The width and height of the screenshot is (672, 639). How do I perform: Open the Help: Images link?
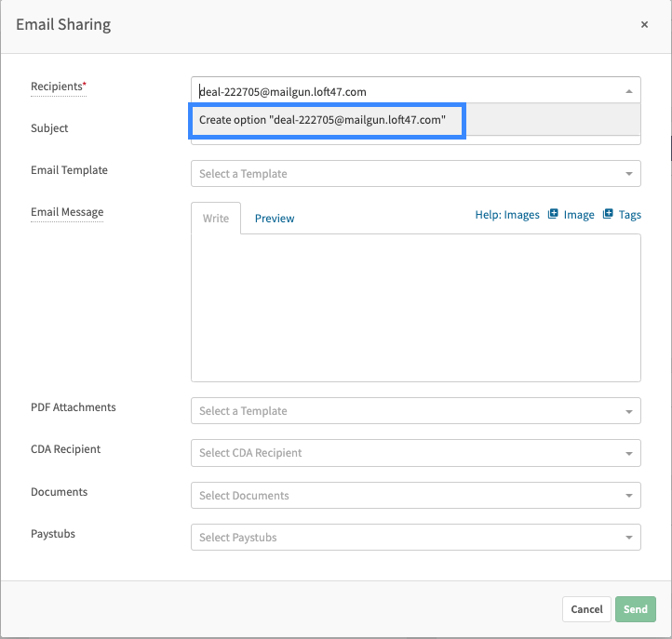pyautogui.click(x=507, y=215)
